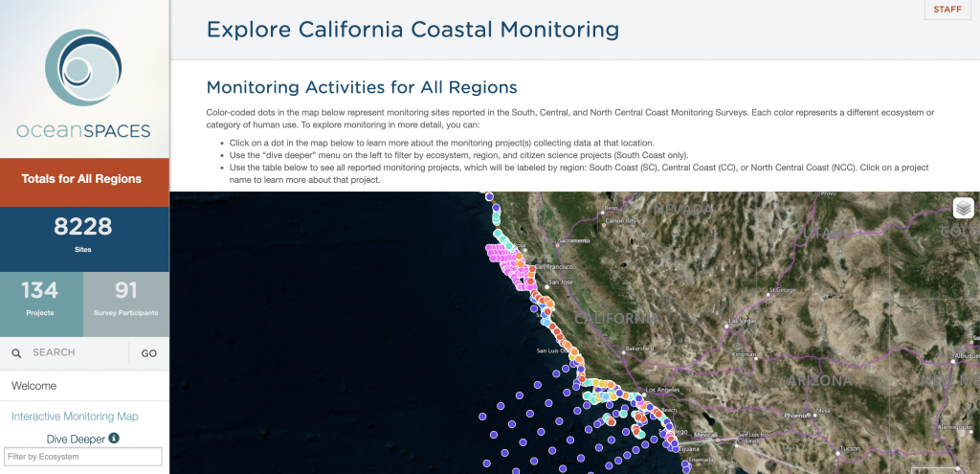Image resolution: width=980 pixels, height=474 pixels.
Task: Click the STAFF button
Action: click(x=947, y=9)
